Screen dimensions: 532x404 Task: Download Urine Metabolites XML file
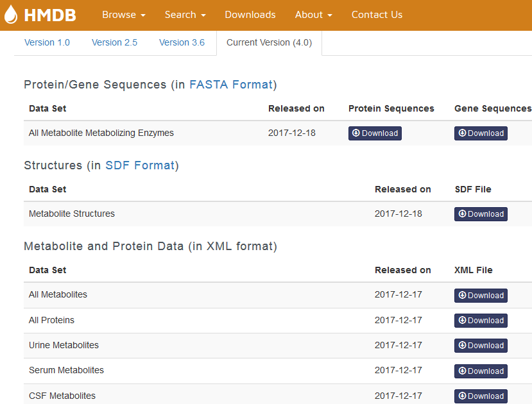[481, 346]
